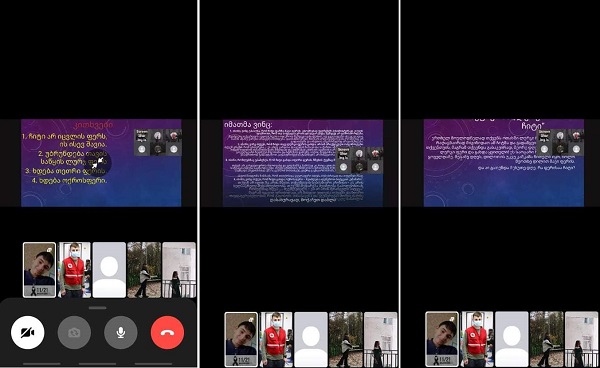Select white building participant in left panel
This screenshot has height=368, width=600.
(179, 270)
